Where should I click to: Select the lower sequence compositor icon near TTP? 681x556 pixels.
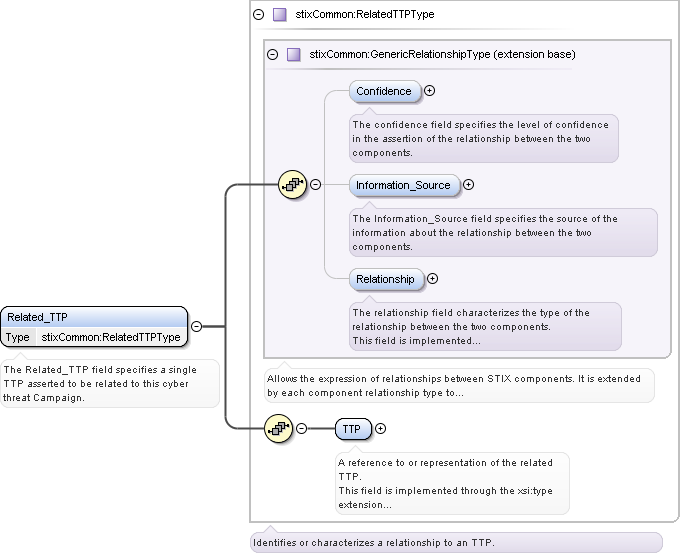coord(278,428)
